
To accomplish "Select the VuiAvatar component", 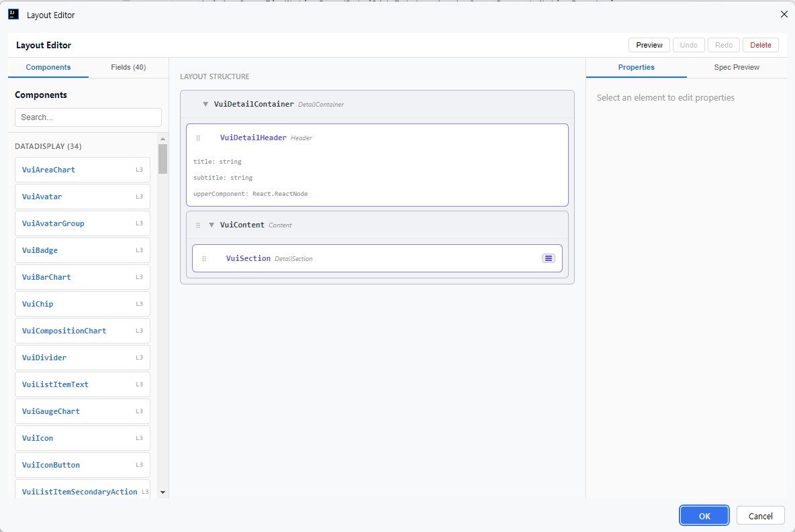I will pos(83,197).
